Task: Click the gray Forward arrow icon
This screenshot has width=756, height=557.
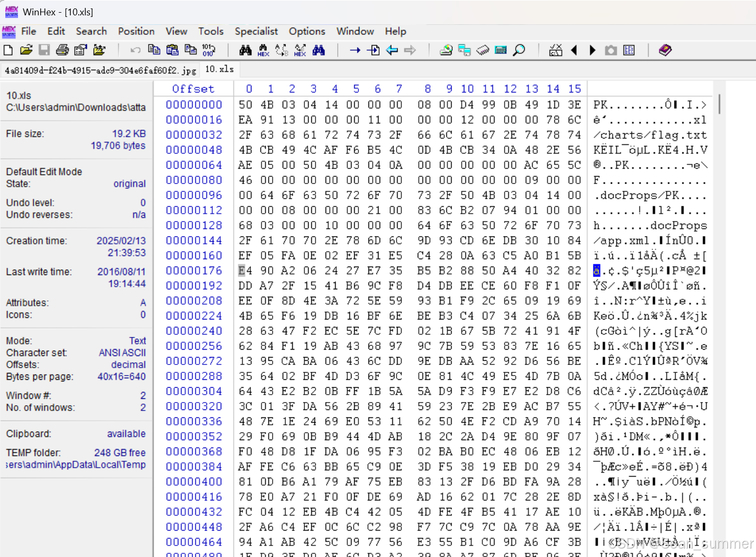Action: tap(410, 50)
